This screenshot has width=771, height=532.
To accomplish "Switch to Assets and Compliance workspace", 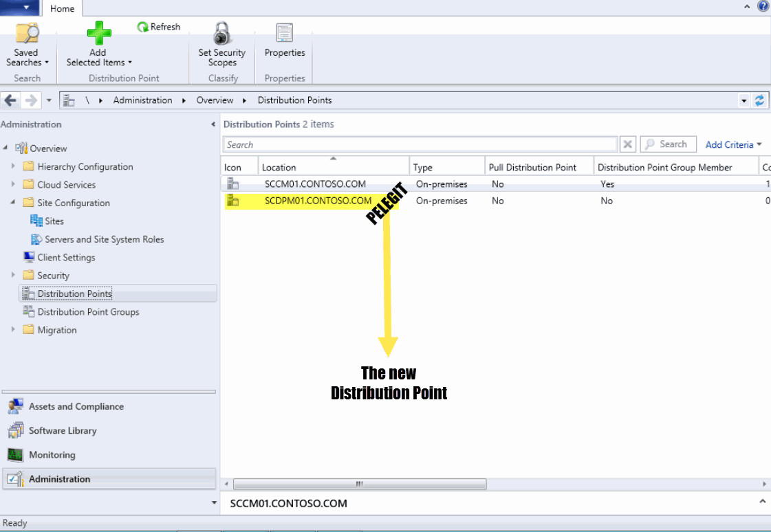I will [109, 406].
